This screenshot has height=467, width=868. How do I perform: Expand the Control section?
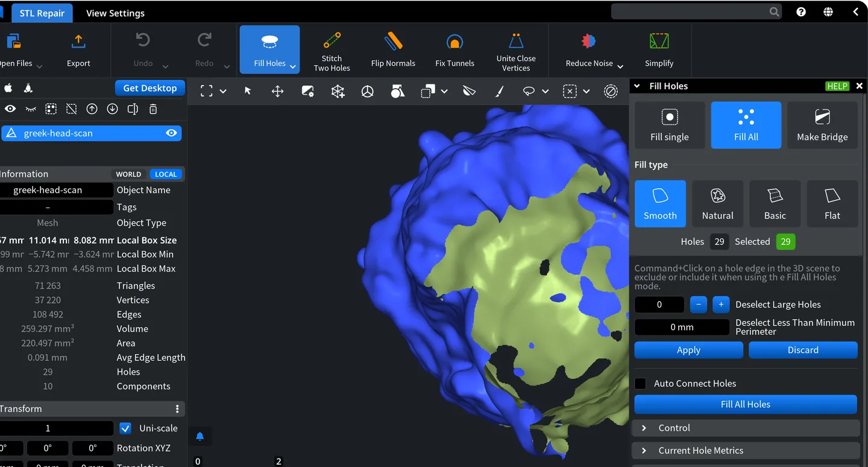click(x=746, y=428)
